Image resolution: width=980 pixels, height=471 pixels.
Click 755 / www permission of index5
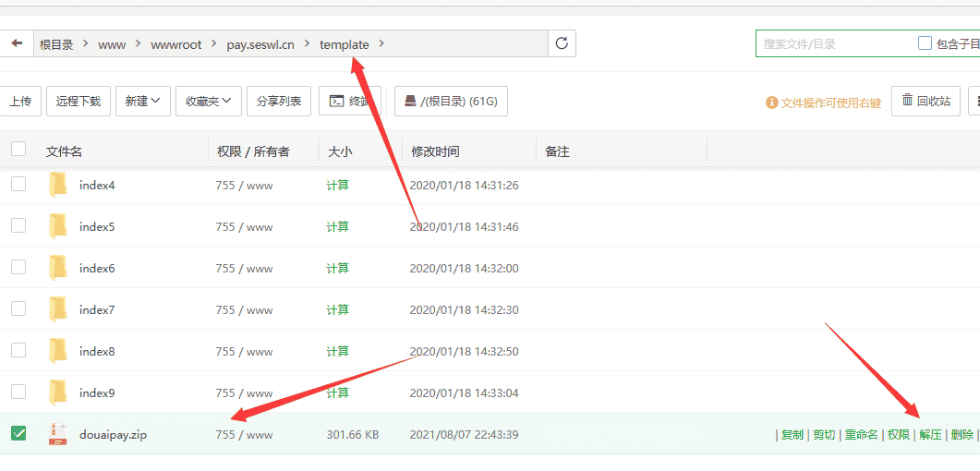tap(245, 227)
